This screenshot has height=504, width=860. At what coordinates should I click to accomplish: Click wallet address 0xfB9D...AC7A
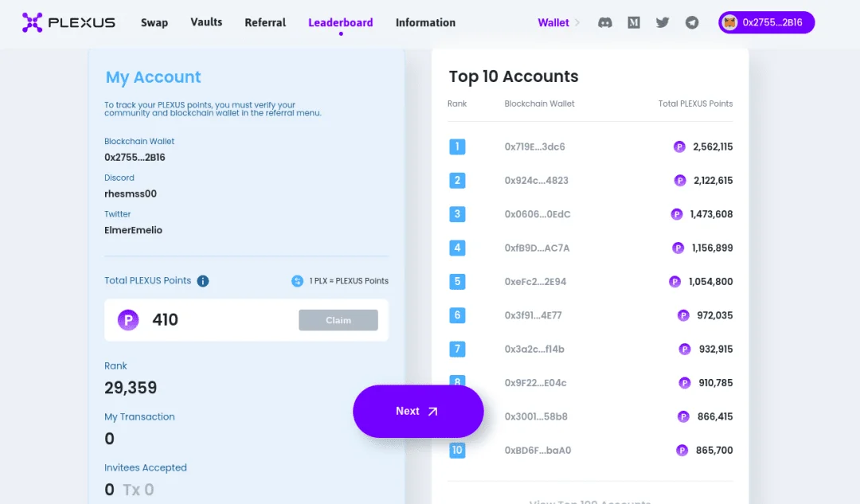tap(537, 248)
